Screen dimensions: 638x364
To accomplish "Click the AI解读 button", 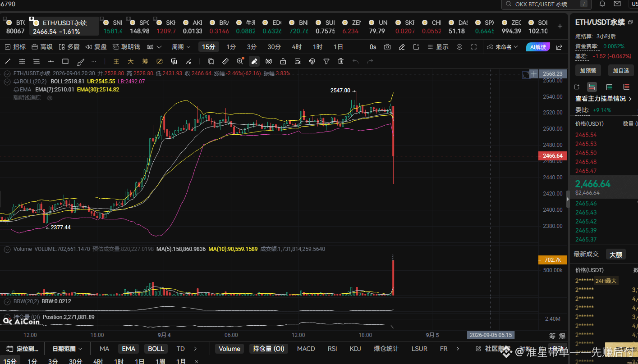I will (538, 47).
